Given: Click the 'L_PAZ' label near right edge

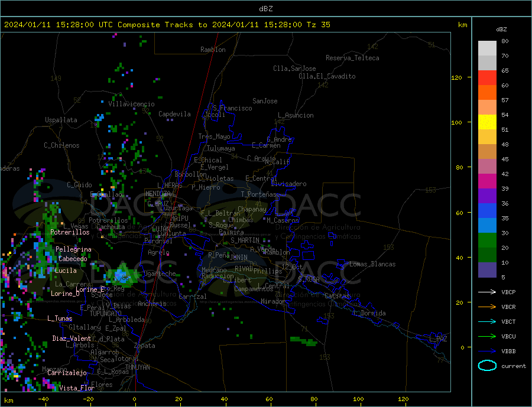Looking at the screenshot, I should point(438,339).
